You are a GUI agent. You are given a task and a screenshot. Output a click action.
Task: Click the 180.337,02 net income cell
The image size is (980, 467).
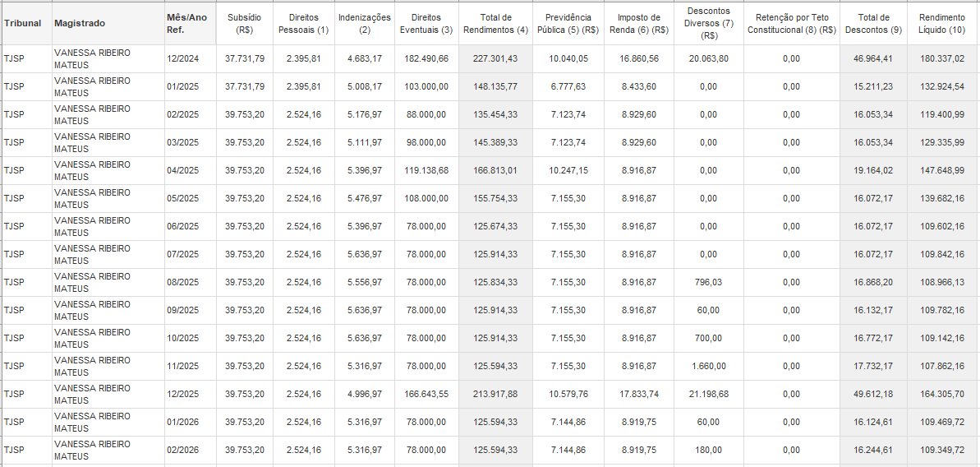[942, 58]
